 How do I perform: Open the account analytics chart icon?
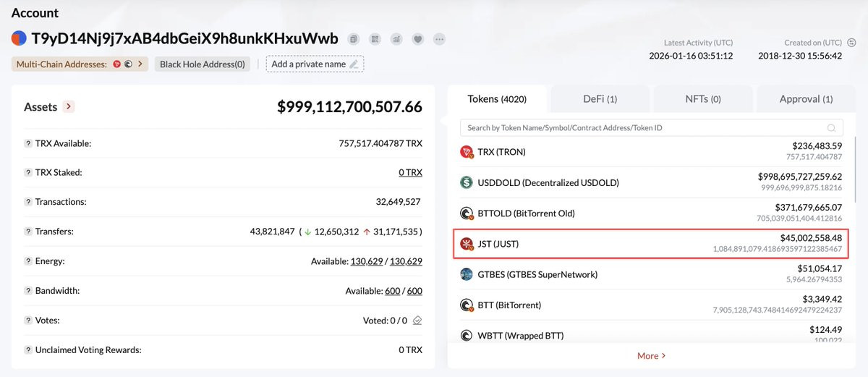point(396,39)
